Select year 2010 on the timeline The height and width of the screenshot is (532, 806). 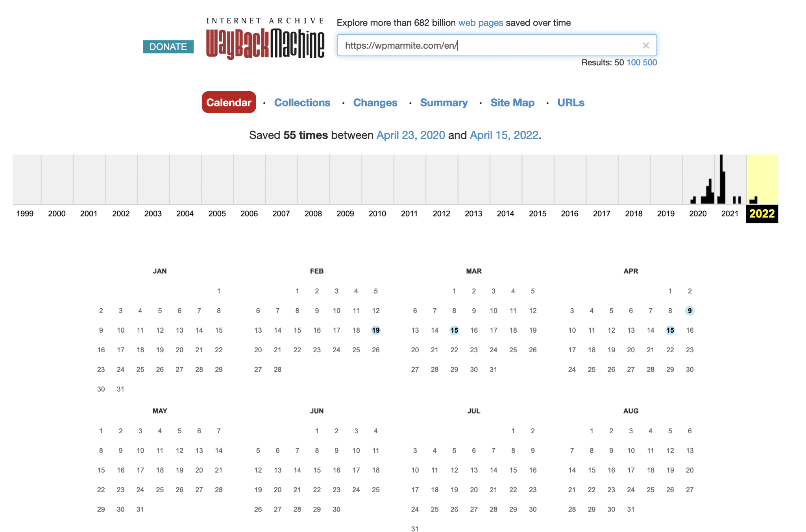tap(377, 214)
